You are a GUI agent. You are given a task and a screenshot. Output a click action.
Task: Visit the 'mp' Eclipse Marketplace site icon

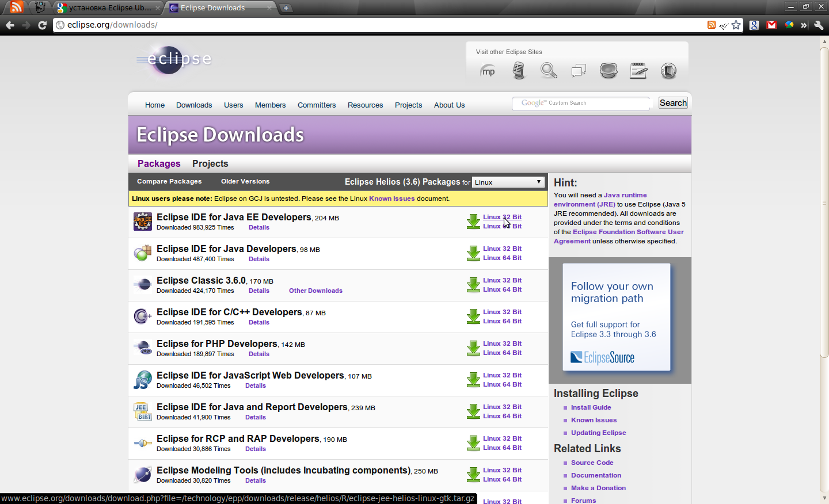point(488,71)
